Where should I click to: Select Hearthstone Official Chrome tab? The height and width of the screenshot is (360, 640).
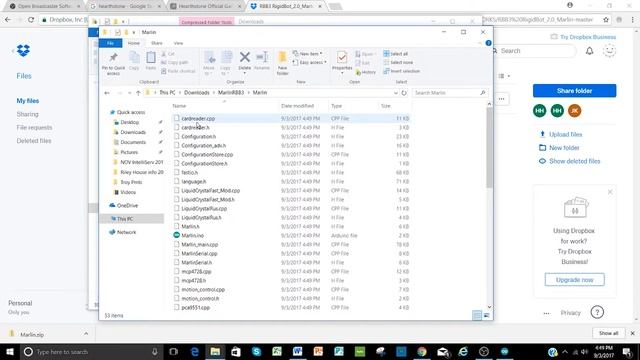(206, 6)
